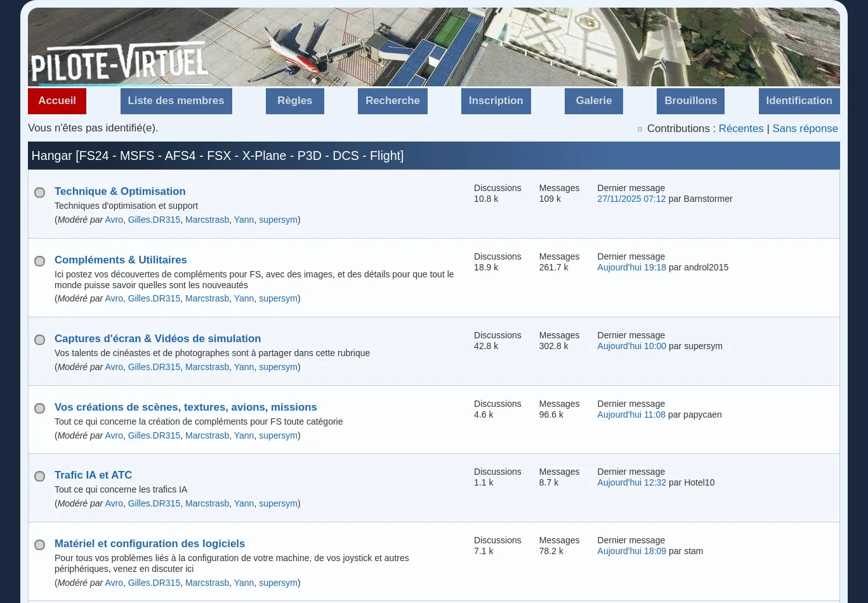The width and height of the screenshot is (868, 603).
Task: Open the Galerie section
Action: pyautogui.click(x=593, y=101)
